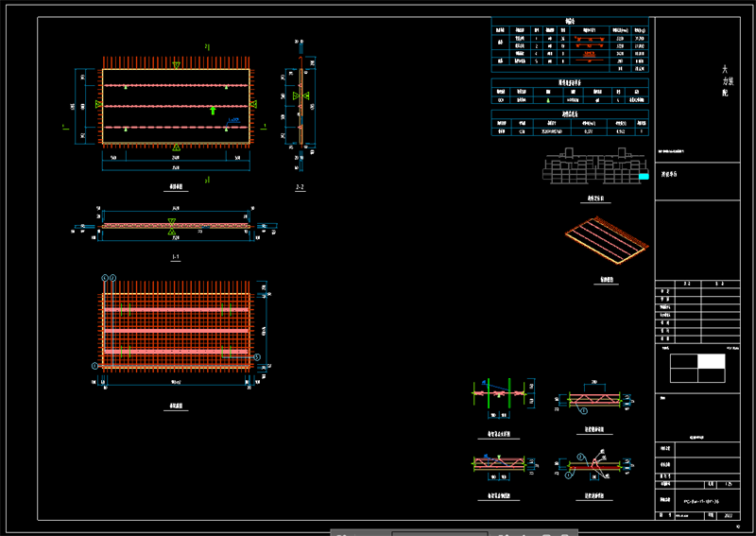Click the "1-1" section title
Image resolution: width=756 pixels, height=536 pixels.
(x=176, y=257)
